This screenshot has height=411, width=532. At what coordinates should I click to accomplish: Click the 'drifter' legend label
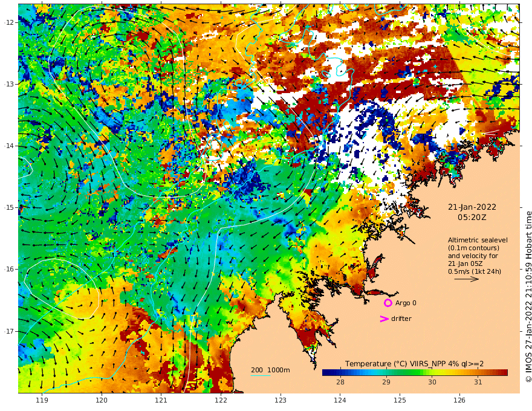401,319
